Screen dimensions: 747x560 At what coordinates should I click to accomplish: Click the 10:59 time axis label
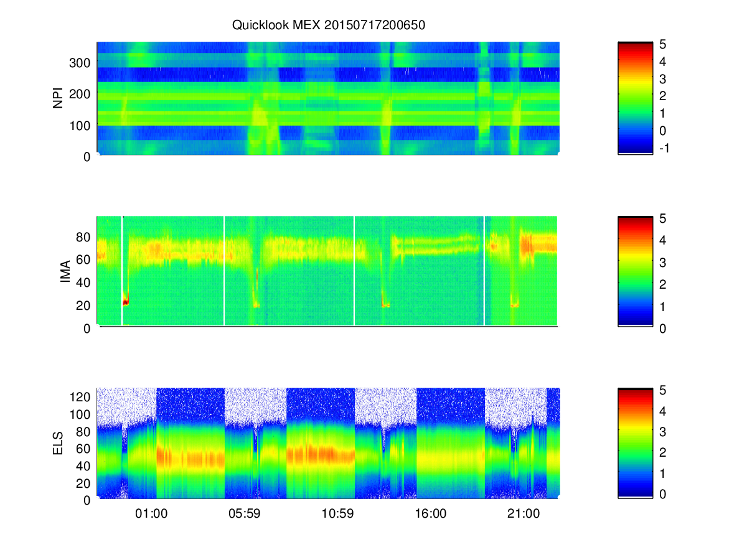[x=338, y=514]
